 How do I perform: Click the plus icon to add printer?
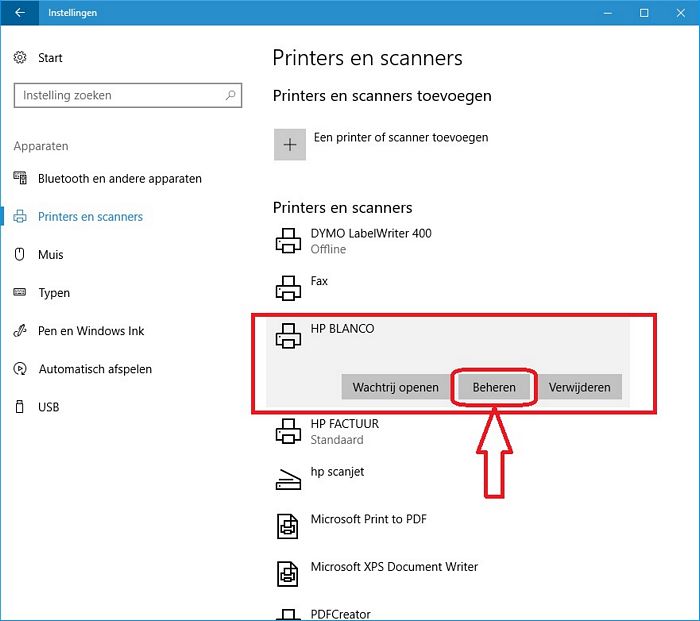(290, 145)
